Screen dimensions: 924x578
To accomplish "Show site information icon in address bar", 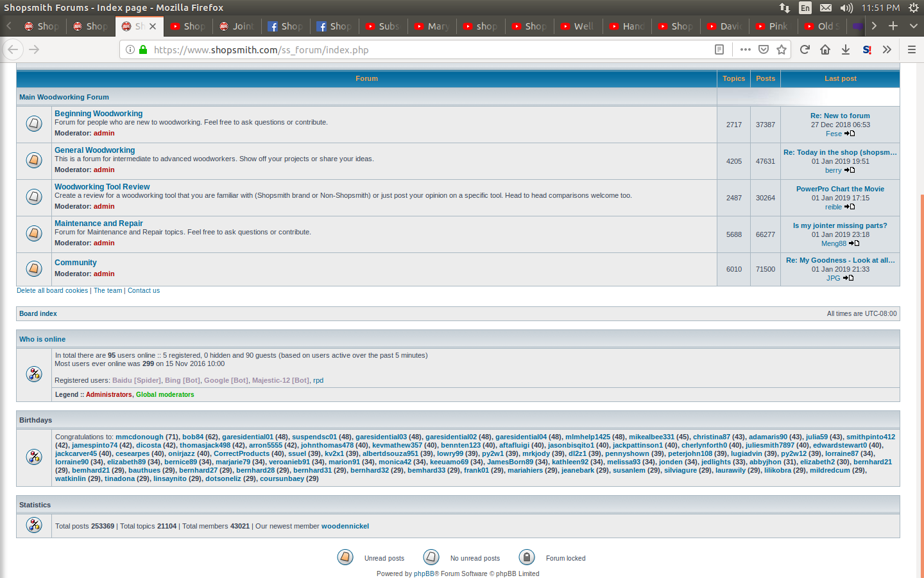I will coord(130,49).
